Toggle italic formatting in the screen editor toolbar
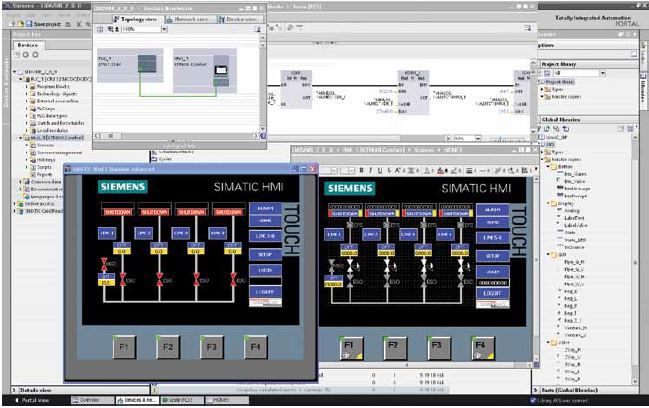The image size is (649, 408). [370, 170]
